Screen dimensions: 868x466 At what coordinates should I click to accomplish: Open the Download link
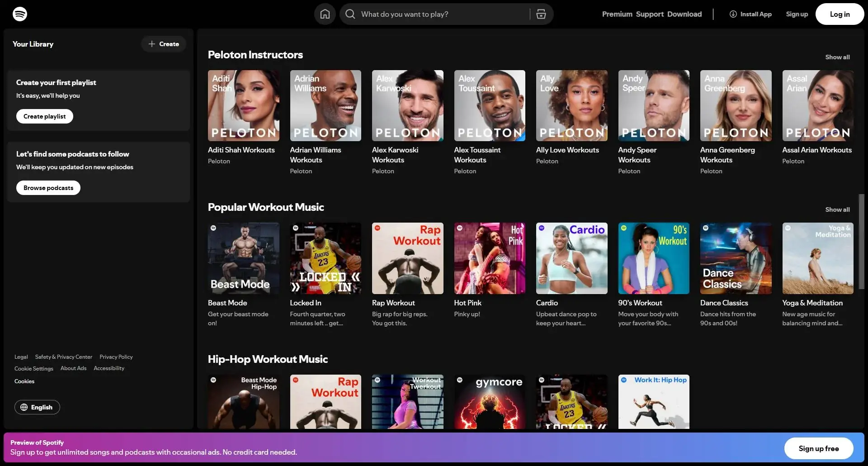coord(684,14)
